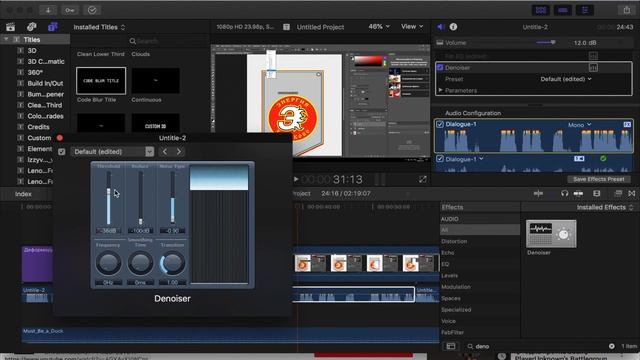The width and height of the screenshot is (640, 360).
Task: Open the Installed Effects dropdown
Action: (604, 207)
